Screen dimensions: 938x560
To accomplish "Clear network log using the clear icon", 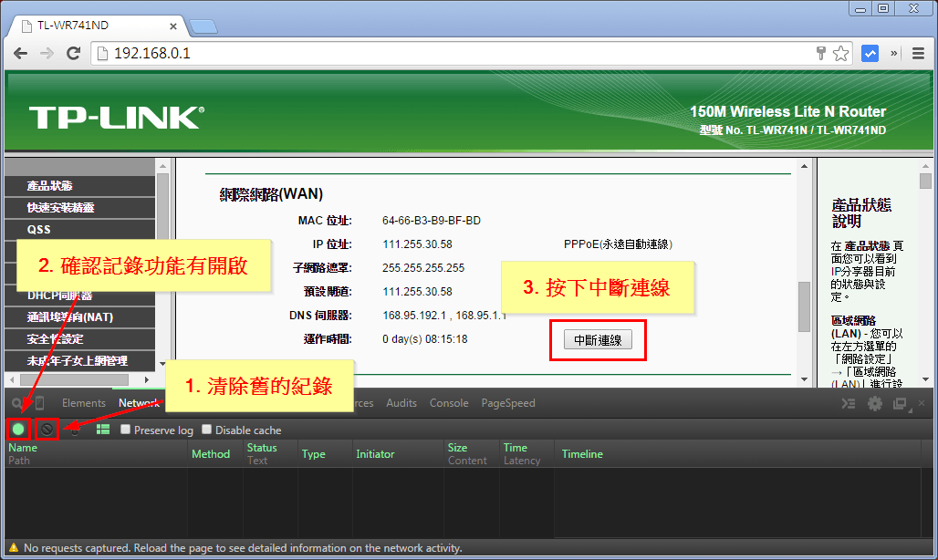I will click(47, 429).
